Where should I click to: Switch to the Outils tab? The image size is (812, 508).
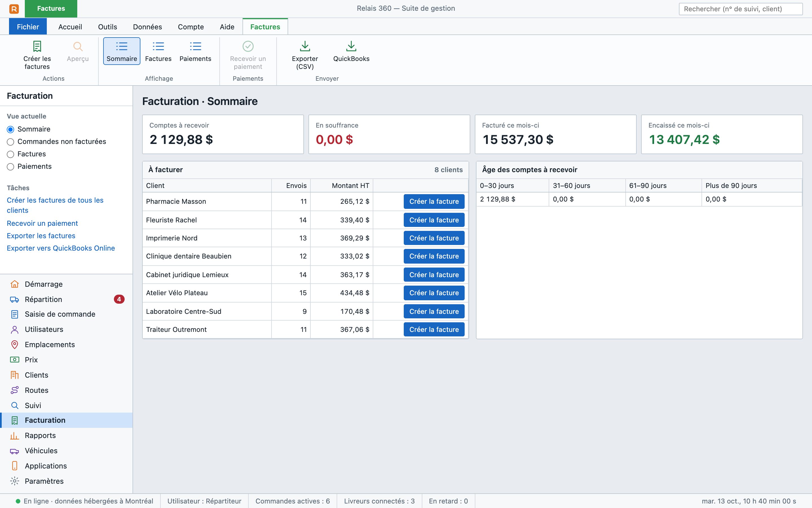[x=107, y=27]
